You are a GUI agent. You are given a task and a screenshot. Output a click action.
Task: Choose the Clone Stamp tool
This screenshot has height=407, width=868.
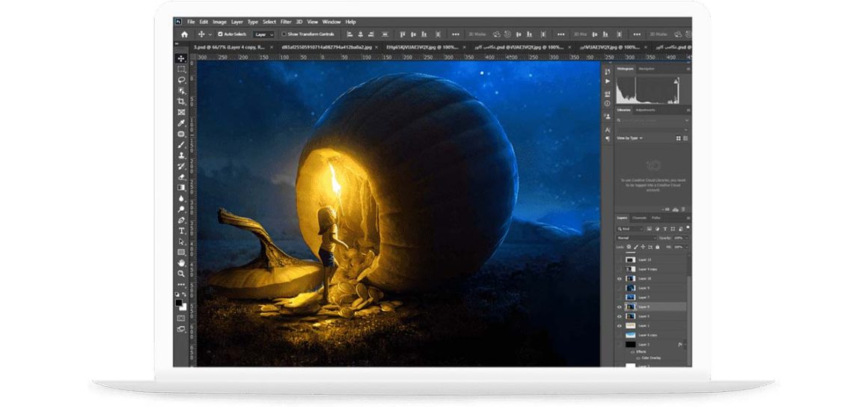click(181, 156)
